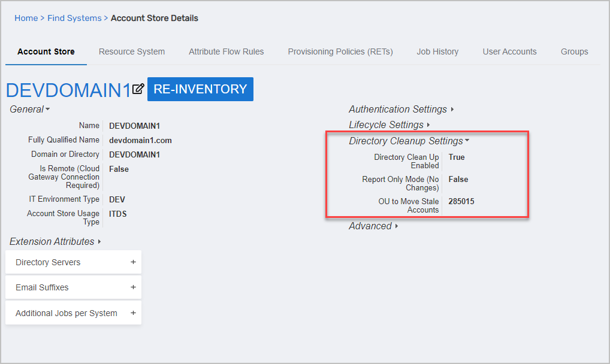
Task: Click plus icon on Directory Servers panel
Action: point(133,262)
